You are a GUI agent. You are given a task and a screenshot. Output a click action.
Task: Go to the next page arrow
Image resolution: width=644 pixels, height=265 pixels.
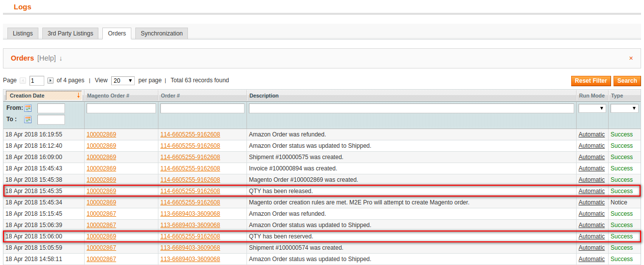point(50,81)
